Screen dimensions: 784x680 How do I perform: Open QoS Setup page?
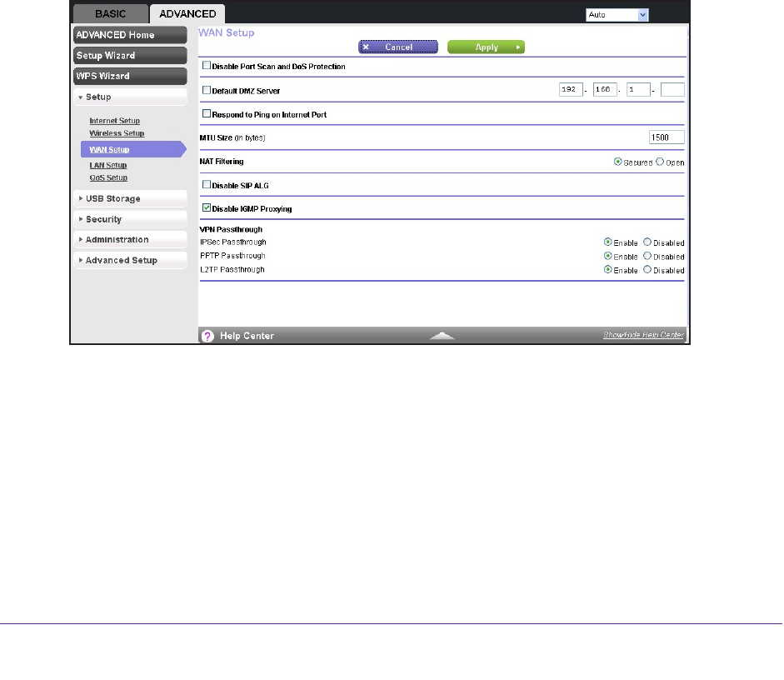point(108,178)
